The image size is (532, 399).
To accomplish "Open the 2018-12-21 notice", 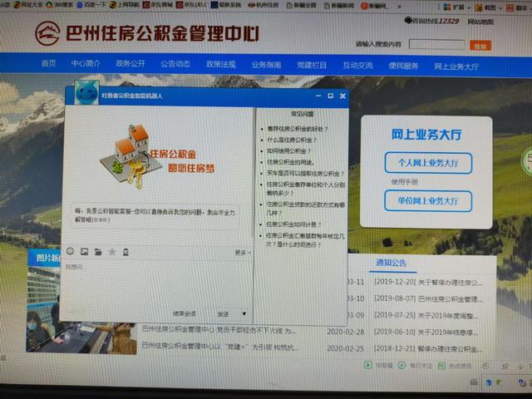I will click(428, 349).
